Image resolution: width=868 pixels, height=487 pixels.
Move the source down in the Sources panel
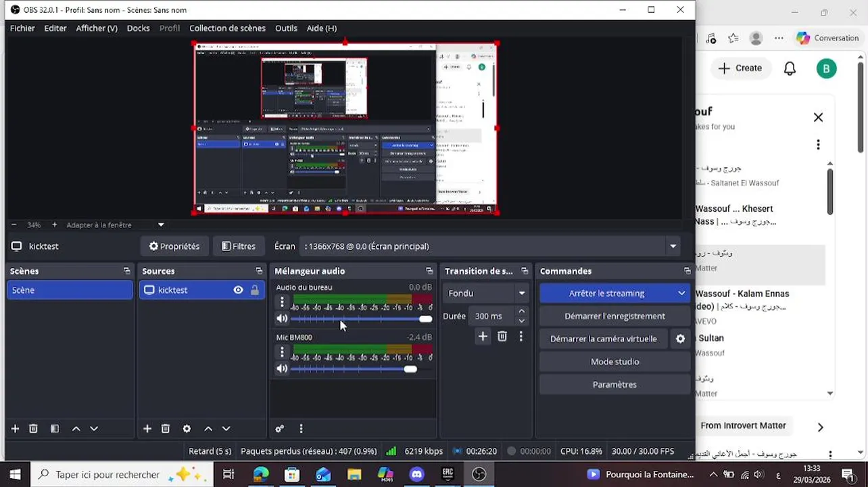226,429
